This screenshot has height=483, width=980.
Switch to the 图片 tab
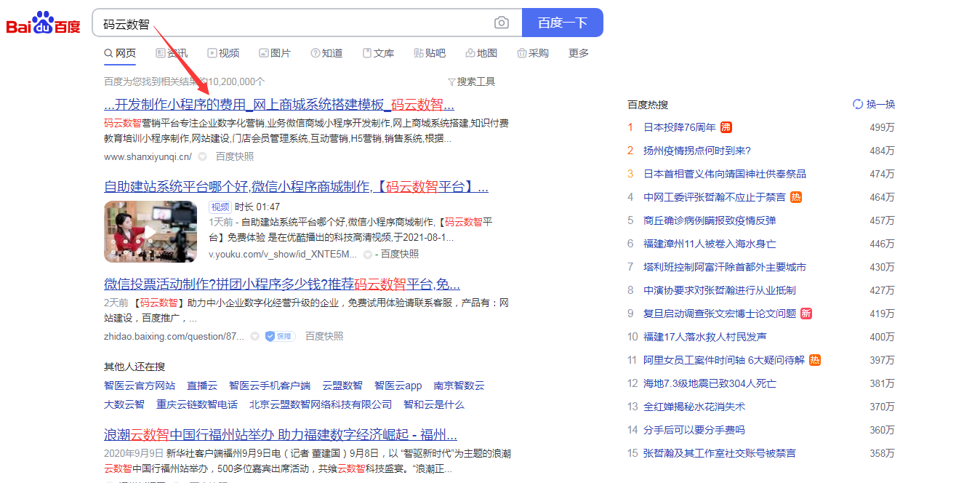point(275,52)
